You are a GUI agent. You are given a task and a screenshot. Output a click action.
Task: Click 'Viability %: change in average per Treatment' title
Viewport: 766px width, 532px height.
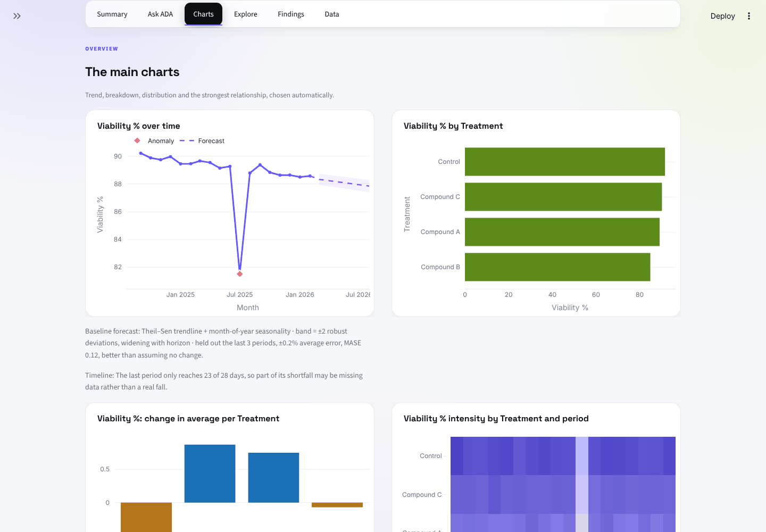point(188,419)
